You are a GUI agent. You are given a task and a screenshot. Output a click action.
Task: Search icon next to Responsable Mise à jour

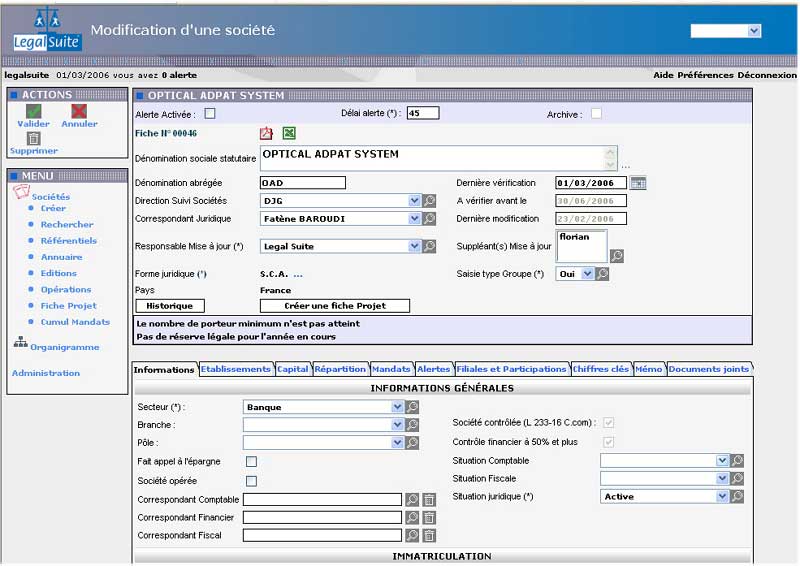click(430, 246)
